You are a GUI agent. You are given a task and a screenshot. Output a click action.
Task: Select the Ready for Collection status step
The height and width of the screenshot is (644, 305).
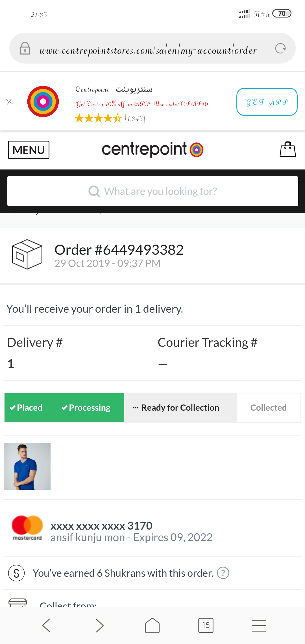coord(180,408)
